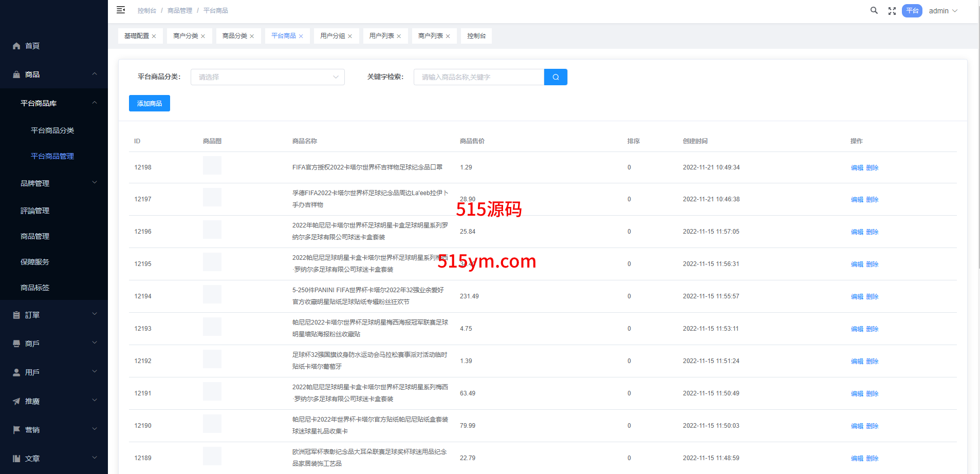Open 平台商品分类 in the sidebar

[x=52, y=130]
